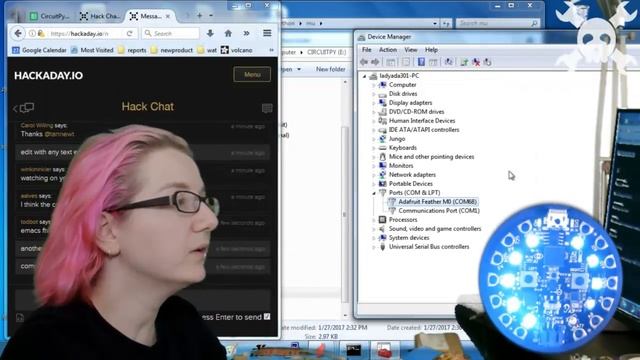This screenshot has width=640, height=360.
Task: Expand the Display adapters category
Action: 373,103
